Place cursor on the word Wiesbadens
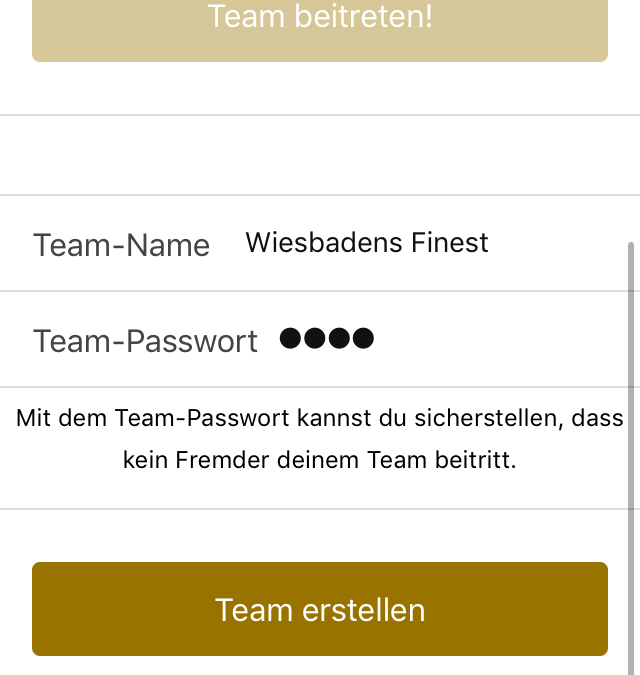Screen dimensions: 640x675 click(325, 242)
